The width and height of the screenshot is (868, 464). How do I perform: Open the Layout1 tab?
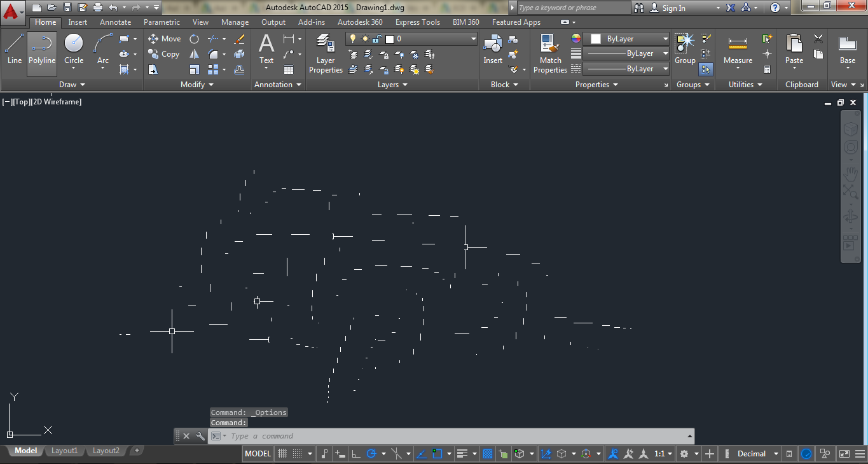(64, 450)
